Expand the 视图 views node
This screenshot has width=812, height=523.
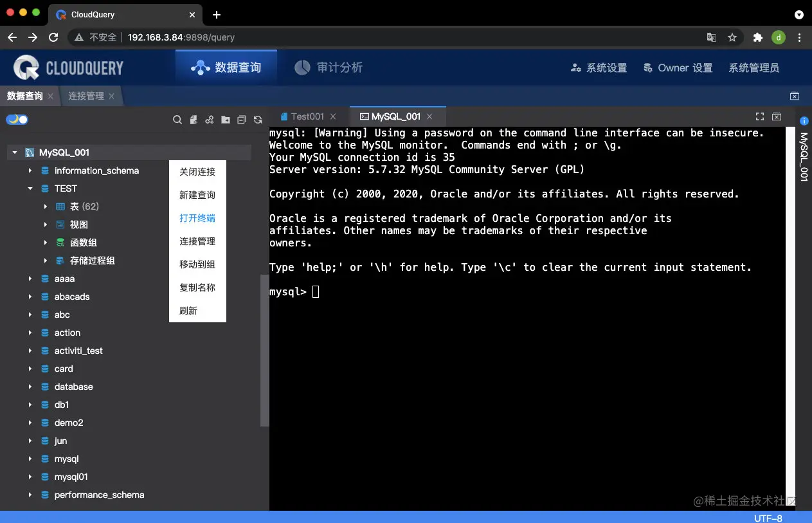[45, 225]
